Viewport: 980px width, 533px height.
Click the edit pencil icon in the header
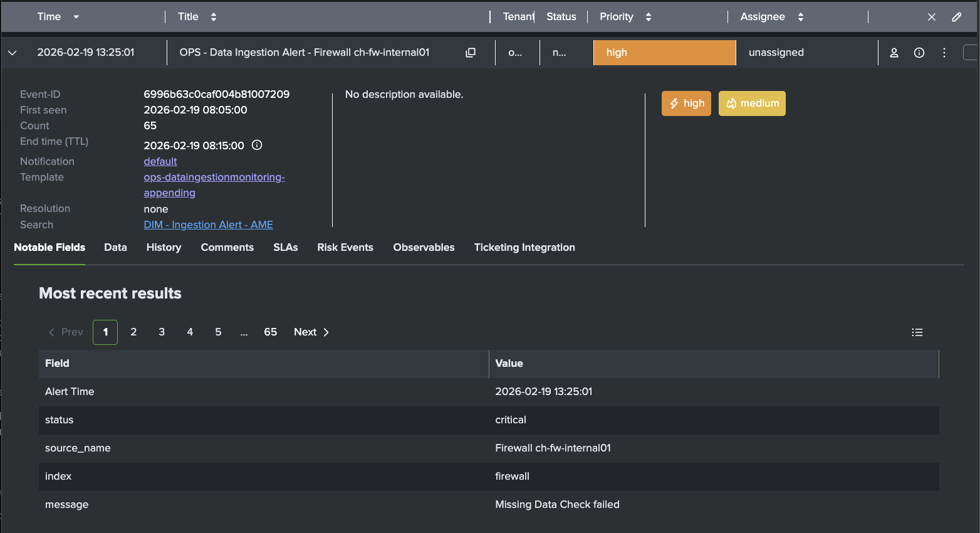coord(957,17)
